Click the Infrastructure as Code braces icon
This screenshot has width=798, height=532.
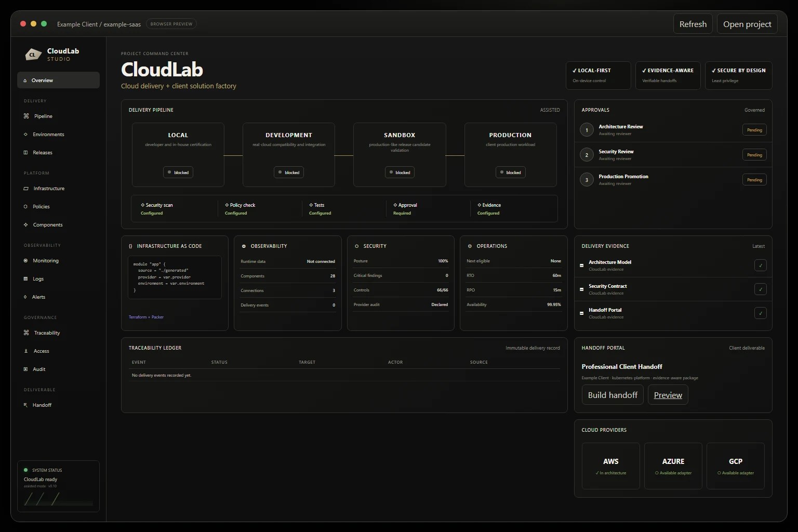[x=130, y=246]
